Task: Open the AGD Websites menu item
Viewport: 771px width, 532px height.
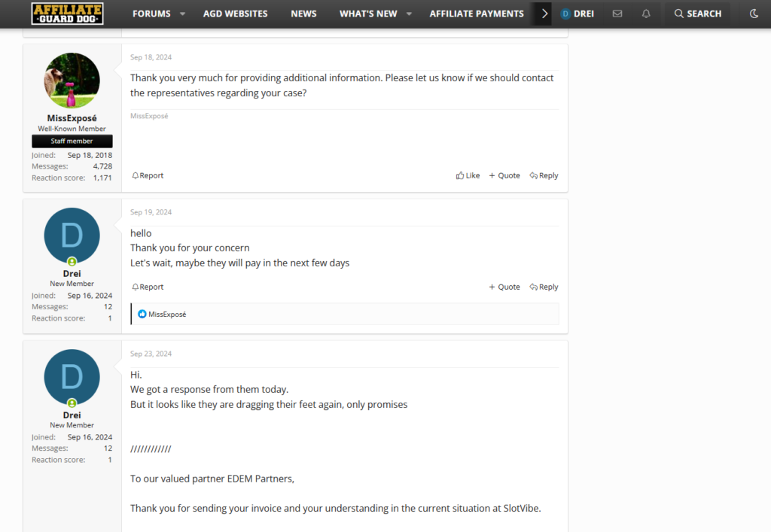Action: pyautogui.click(x=235, y=14)
